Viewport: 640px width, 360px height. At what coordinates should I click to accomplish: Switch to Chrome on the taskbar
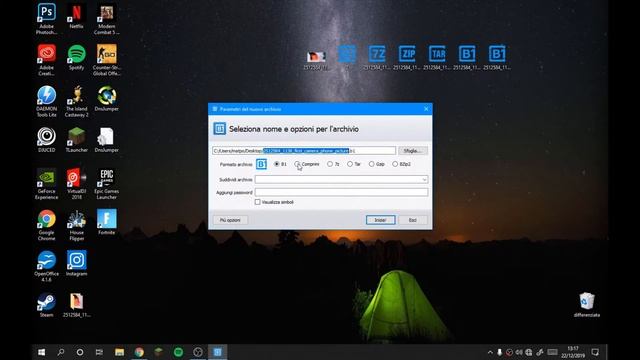(x=139, y=352)
